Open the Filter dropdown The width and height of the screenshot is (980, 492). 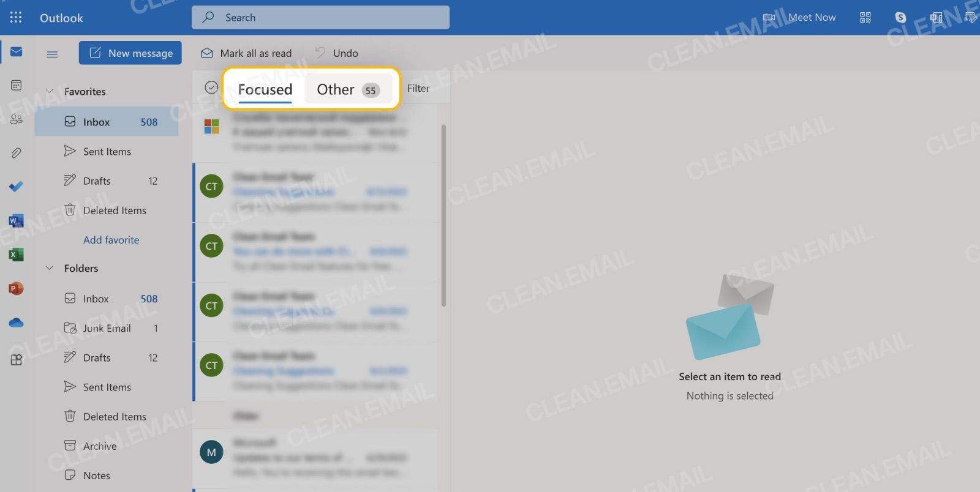[418, 88]
